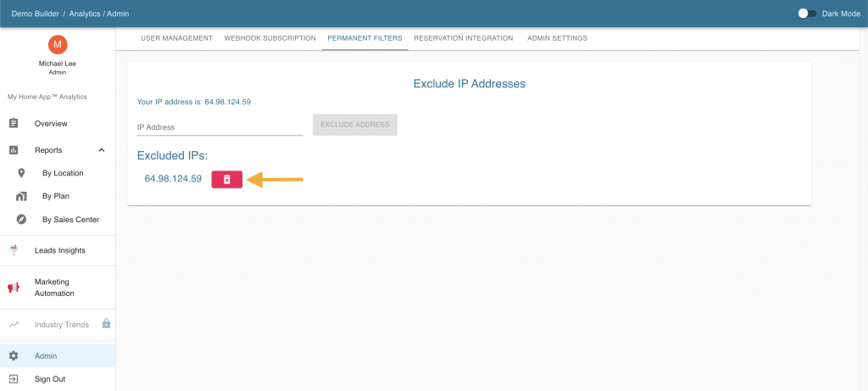This screenshot has width=868, height=391.
Task: Click the By Location pin icon
Action: [x=21, y=173]
